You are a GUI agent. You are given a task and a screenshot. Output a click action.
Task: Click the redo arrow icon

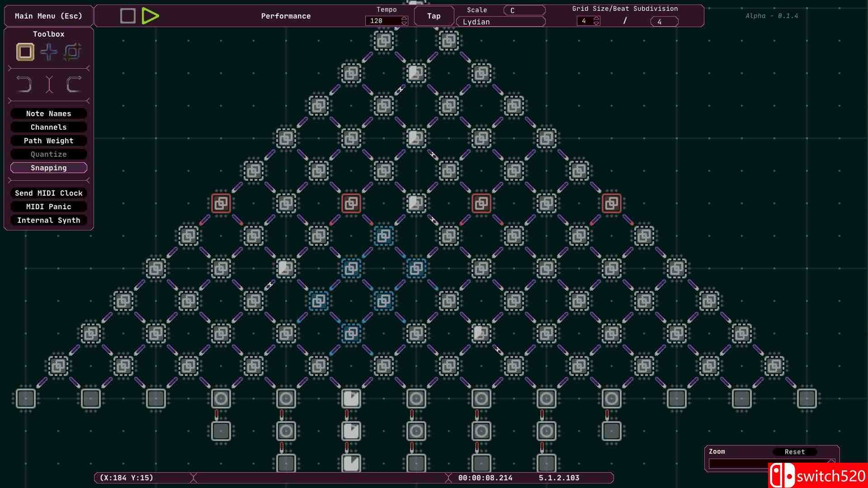(x=74, y=84)
